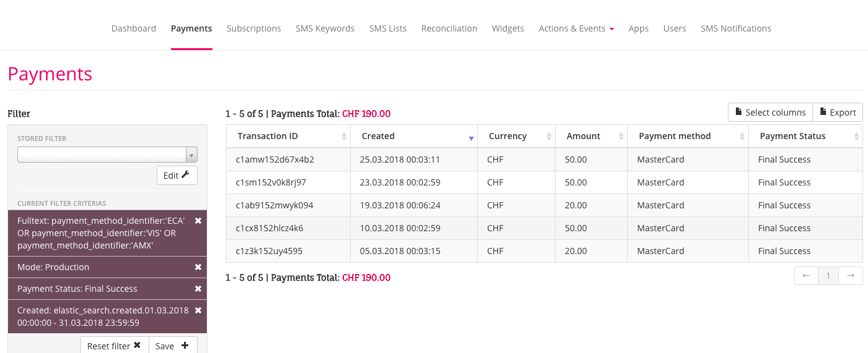Switch to the Payments tab
This screenshot has height=353, width=868.
[x=191, y=28]
